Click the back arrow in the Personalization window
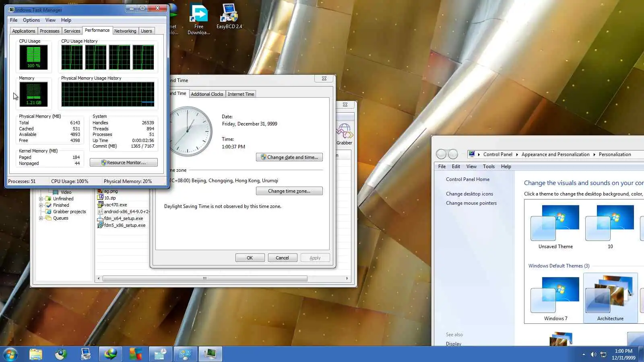Screen dimensions: 644x362 pos(442,154)
